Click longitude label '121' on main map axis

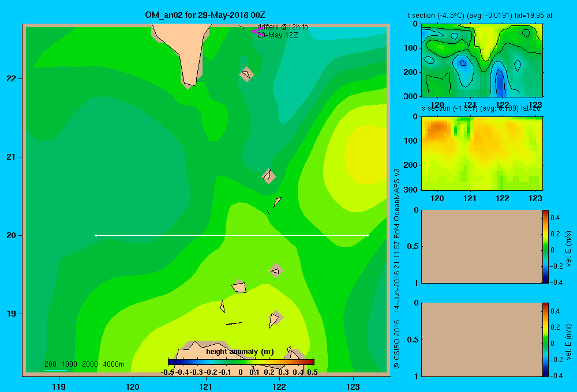[206, 386]
